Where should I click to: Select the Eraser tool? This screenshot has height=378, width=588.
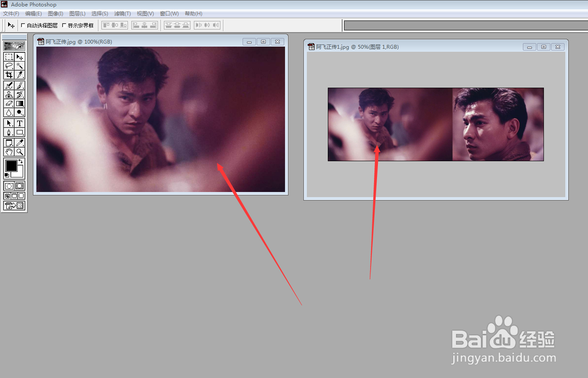click(x=9, y=103)
